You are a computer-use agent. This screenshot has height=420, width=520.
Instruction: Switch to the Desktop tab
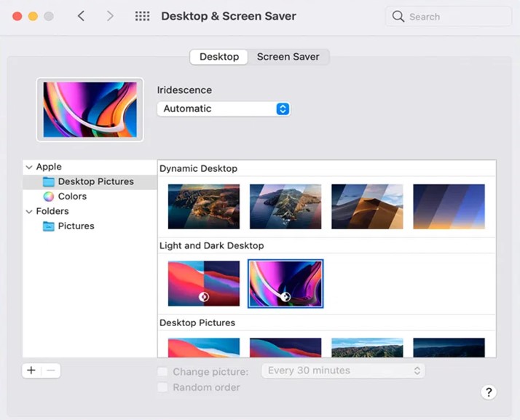219,57
